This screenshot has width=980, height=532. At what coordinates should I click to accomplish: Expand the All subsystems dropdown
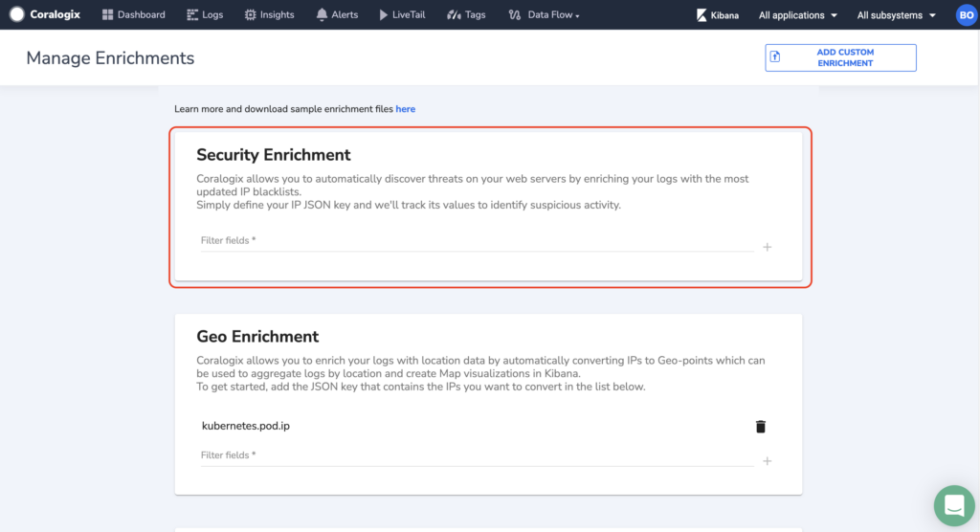tap(896, 15)
